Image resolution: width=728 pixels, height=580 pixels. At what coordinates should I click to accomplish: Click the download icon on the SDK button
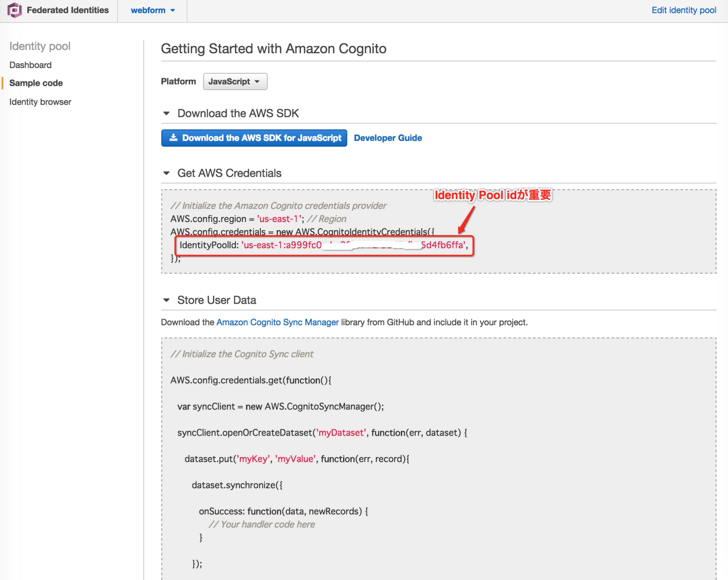pos(174,137)
